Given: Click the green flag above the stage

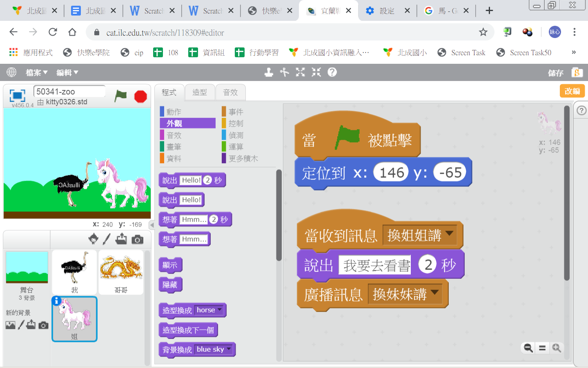Looking at the screenshot, I should click(120, 96).
